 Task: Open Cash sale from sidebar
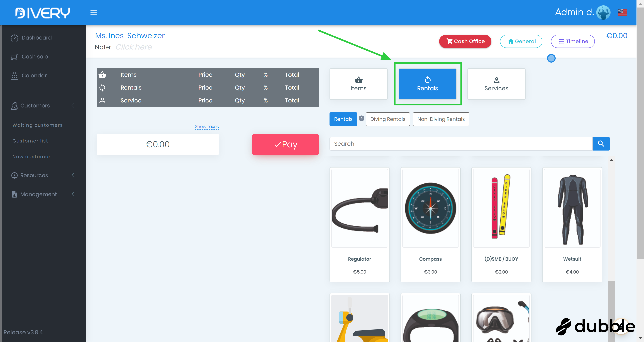(x=35, y=57)
